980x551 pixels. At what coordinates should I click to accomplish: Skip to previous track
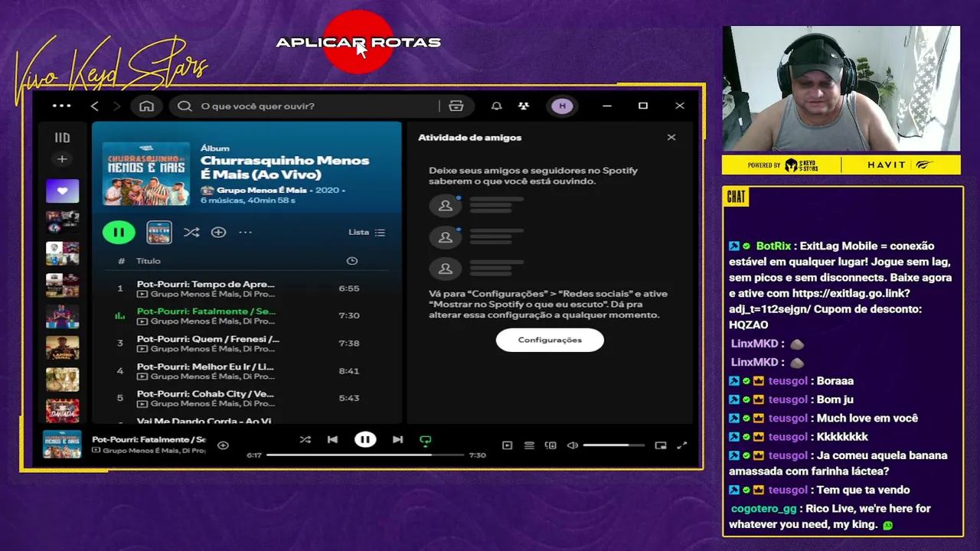point(332,439)
